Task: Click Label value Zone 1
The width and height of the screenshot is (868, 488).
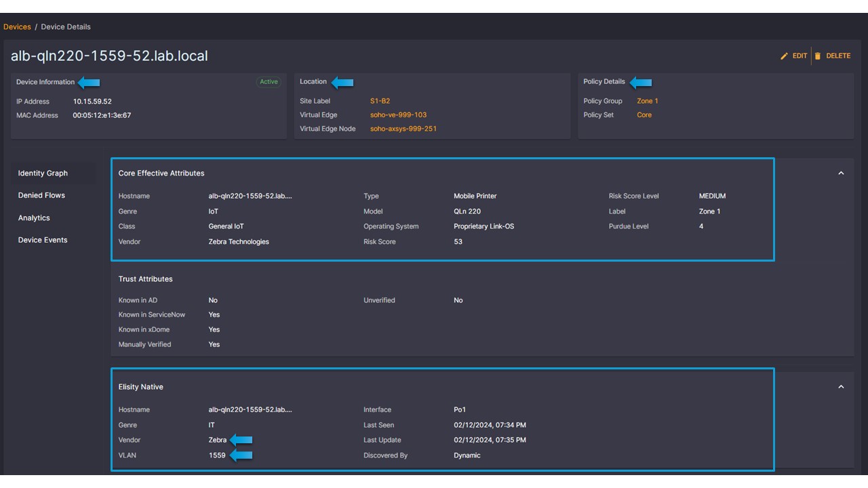Action: coord(709,211)
